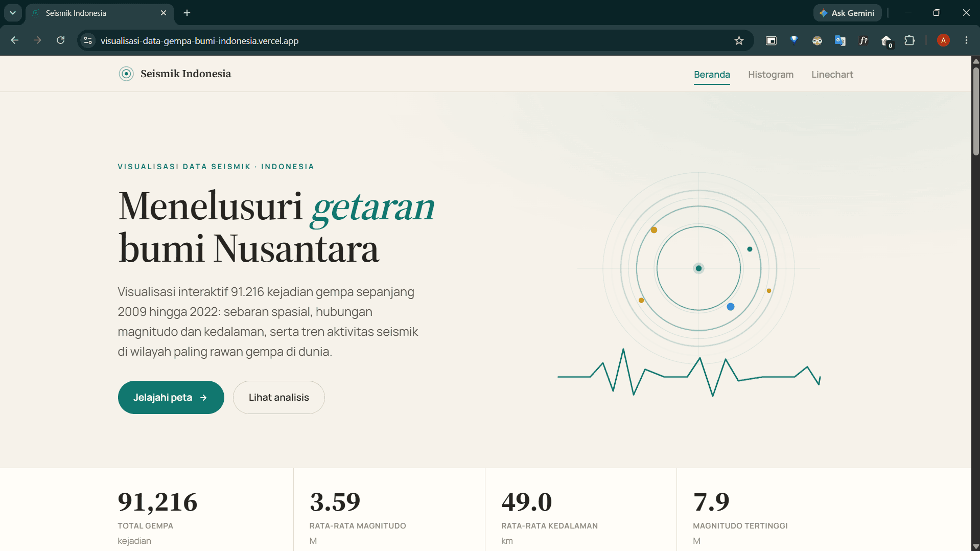
Task: Click the 91,216 total gempa value
Action: pyautogui.click(x=157, y=502)
